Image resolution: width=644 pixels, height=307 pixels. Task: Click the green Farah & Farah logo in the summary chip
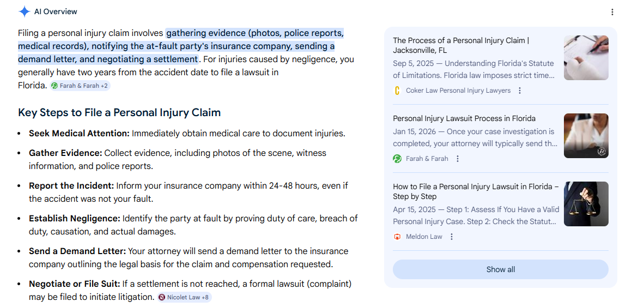coord(54,86)
